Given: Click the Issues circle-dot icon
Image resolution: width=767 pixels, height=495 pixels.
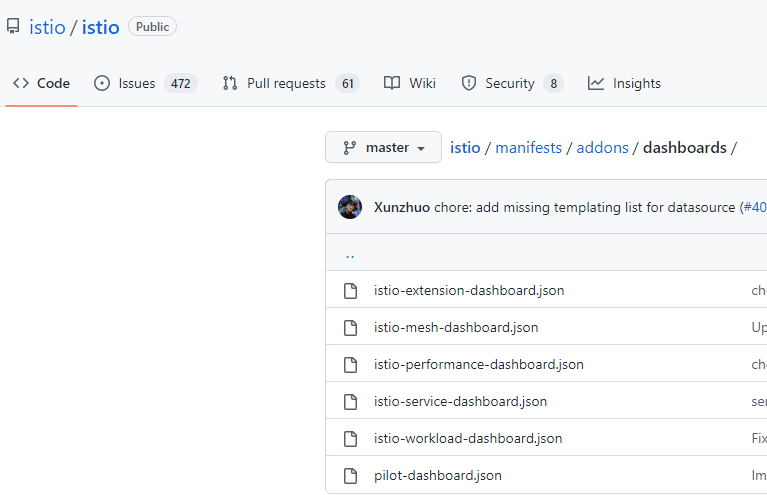Looking at the screenshot, I should point(102,83).
